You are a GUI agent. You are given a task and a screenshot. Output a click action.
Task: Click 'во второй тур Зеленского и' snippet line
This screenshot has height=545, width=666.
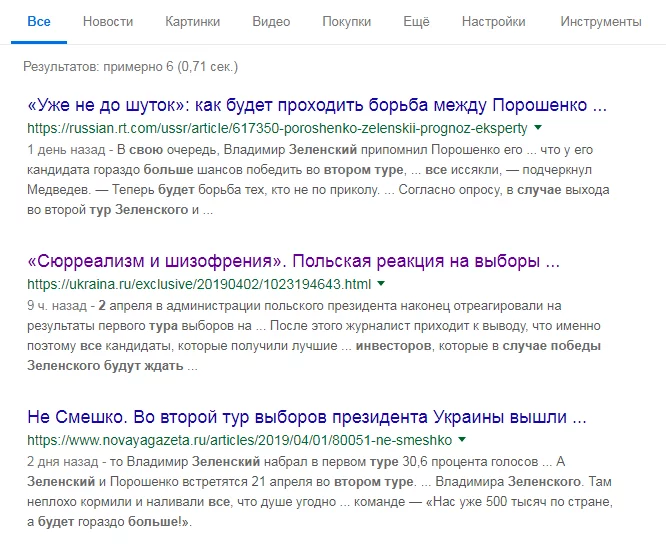coord(120,210)
